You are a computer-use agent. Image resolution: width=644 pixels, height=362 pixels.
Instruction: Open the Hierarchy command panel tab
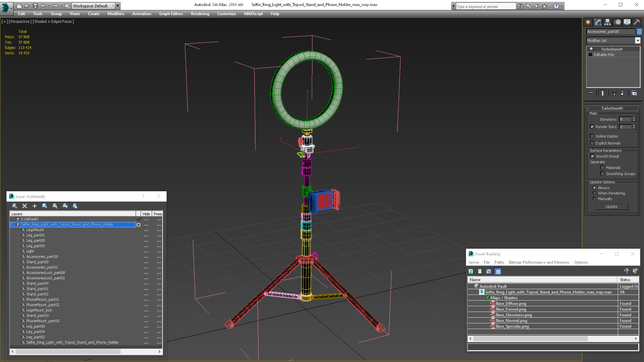pyautogui.click(x=608, y=22)
